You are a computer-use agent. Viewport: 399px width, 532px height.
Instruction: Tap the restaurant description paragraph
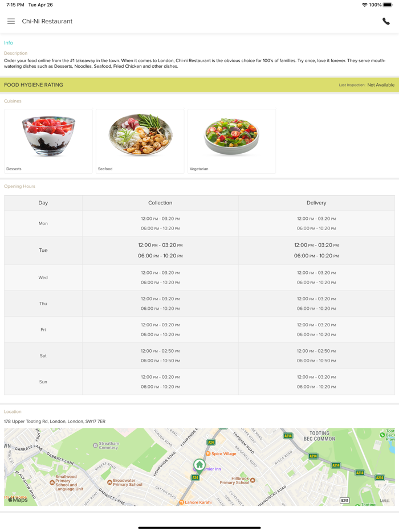pos(194,63)
